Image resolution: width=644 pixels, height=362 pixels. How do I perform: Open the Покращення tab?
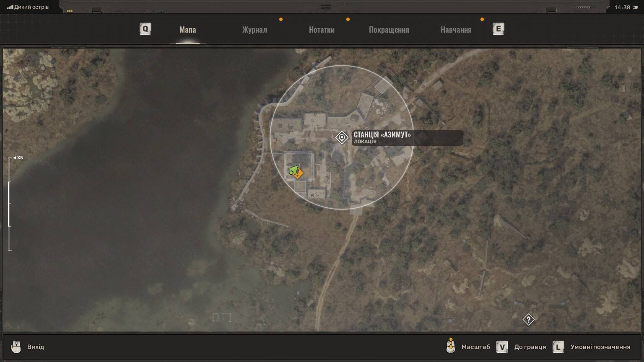coord(389,30)
